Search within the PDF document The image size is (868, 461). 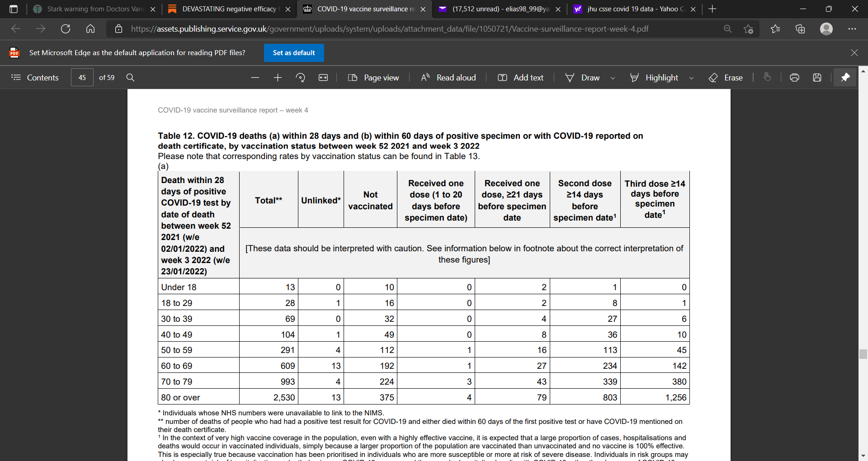[x=130, y=78]
